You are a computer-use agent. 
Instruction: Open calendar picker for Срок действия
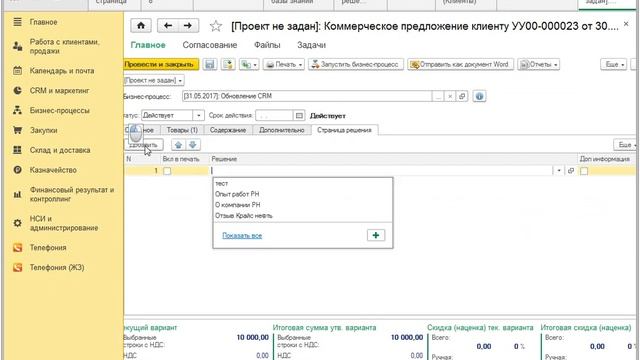[x=299, y=116]
